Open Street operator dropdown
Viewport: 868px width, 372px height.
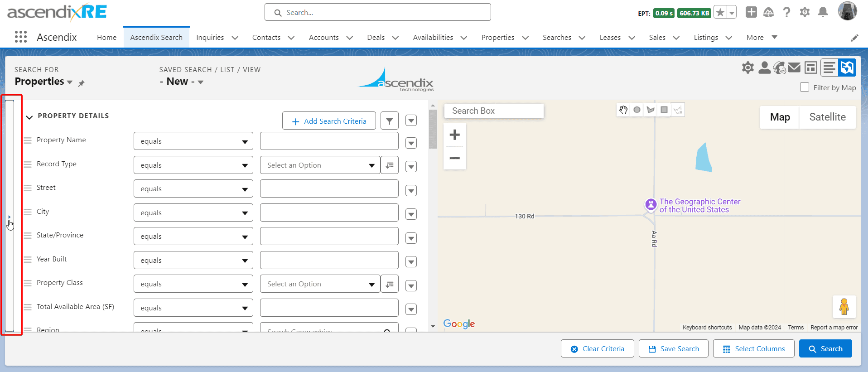click(x=193, y=189)
